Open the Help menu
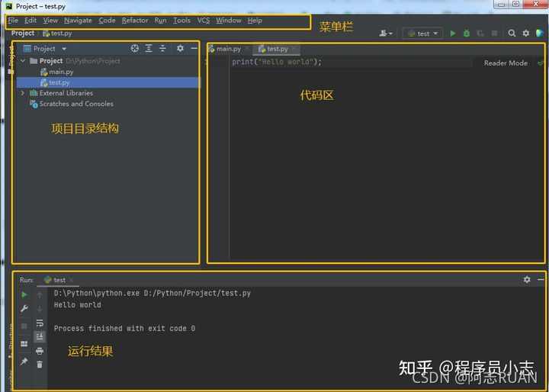Image resolution: width=549 pixels, height=392 pixels. pos(255,21)
